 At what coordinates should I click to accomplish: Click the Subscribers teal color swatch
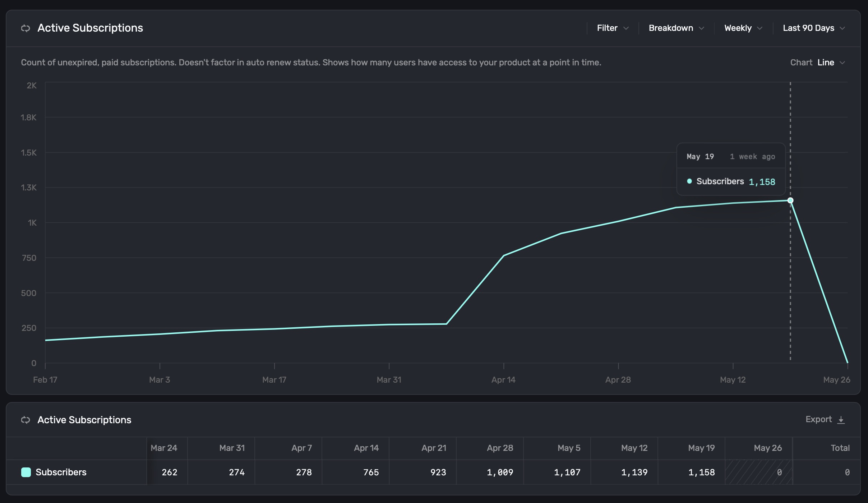click(26, 472)
